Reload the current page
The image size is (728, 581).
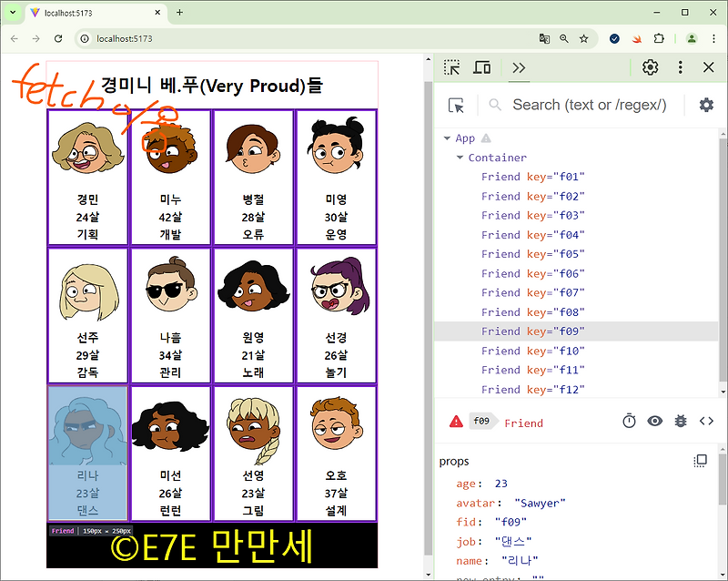point(57,38)
